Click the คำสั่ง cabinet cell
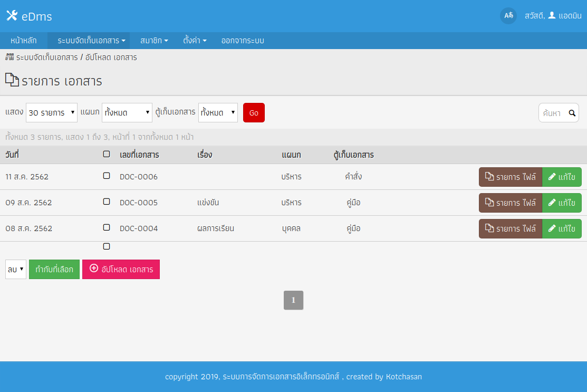Screen dimensions: 587x392 [353, 176]
